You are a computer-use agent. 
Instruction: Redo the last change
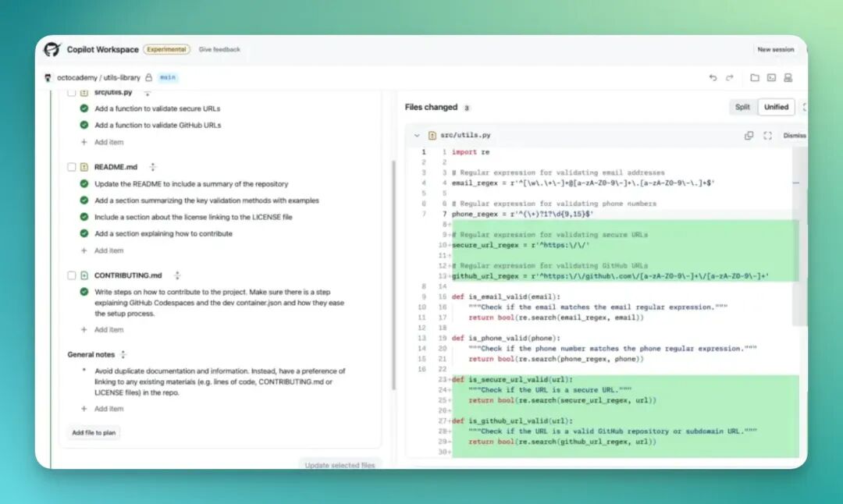(730, 77)
